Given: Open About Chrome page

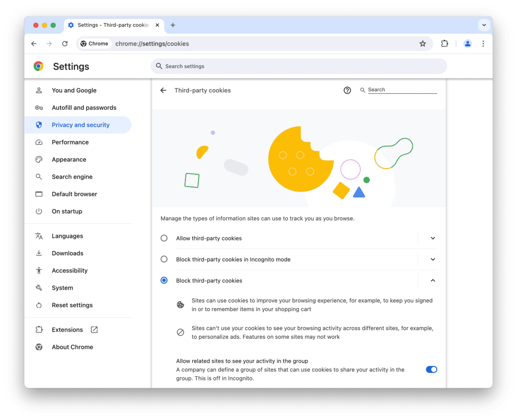Looking at the screenshot, I should tap(78, 347).
